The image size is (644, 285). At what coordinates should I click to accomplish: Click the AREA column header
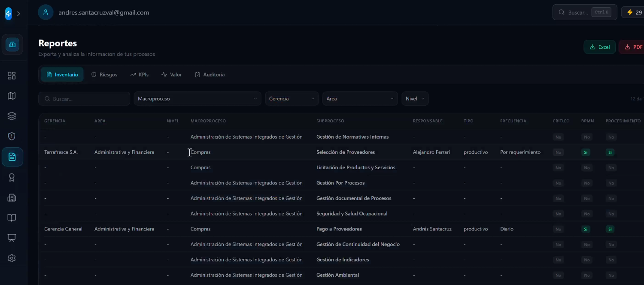100,121
